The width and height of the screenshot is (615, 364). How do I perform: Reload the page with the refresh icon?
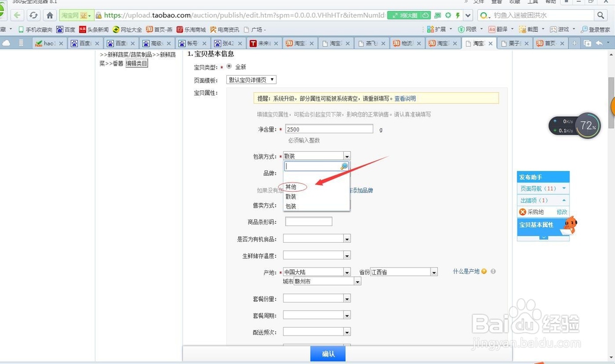coord(34,15)
